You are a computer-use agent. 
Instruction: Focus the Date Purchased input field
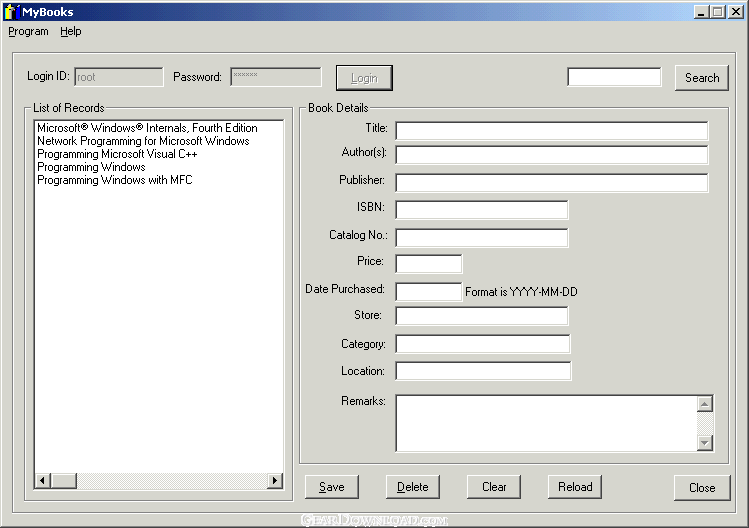tap(429, 291)
